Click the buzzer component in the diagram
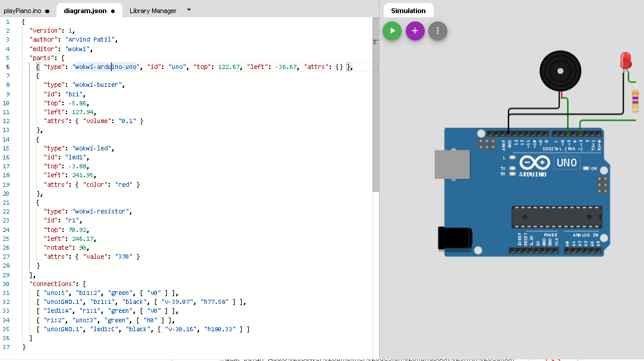Viewport: 644px width, 361px height. pyautogui.click(x=560, y=71)
